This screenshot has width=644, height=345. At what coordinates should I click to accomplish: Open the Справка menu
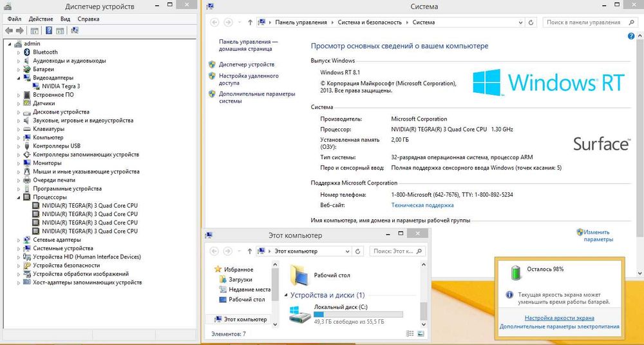[88, 19]
